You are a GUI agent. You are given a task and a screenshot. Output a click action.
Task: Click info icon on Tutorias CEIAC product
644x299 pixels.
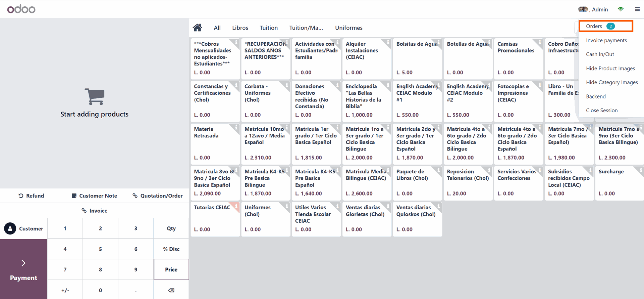coord(236,206)
